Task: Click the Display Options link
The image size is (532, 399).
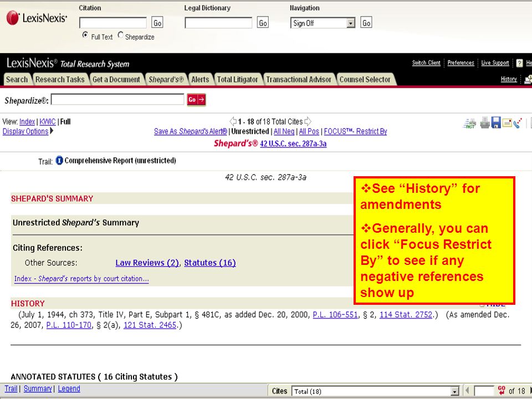Action: 25,131
